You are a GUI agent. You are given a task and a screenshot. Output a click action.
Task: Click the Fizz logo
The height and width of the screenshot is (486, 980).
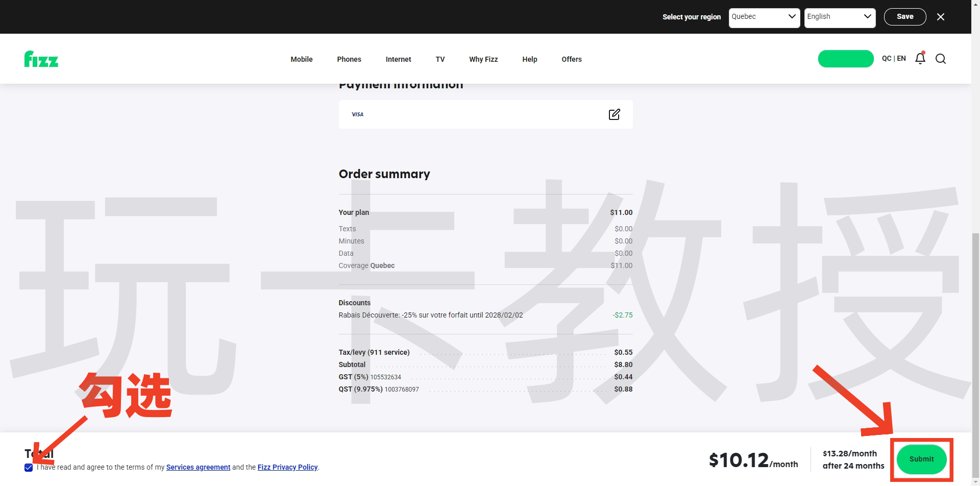tap(41, 59)
